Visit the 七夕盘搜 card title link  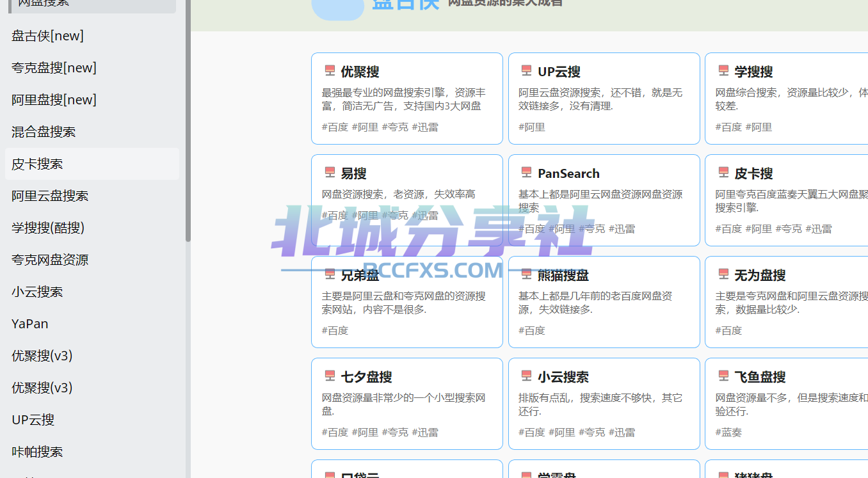click(x=366, y=377)
